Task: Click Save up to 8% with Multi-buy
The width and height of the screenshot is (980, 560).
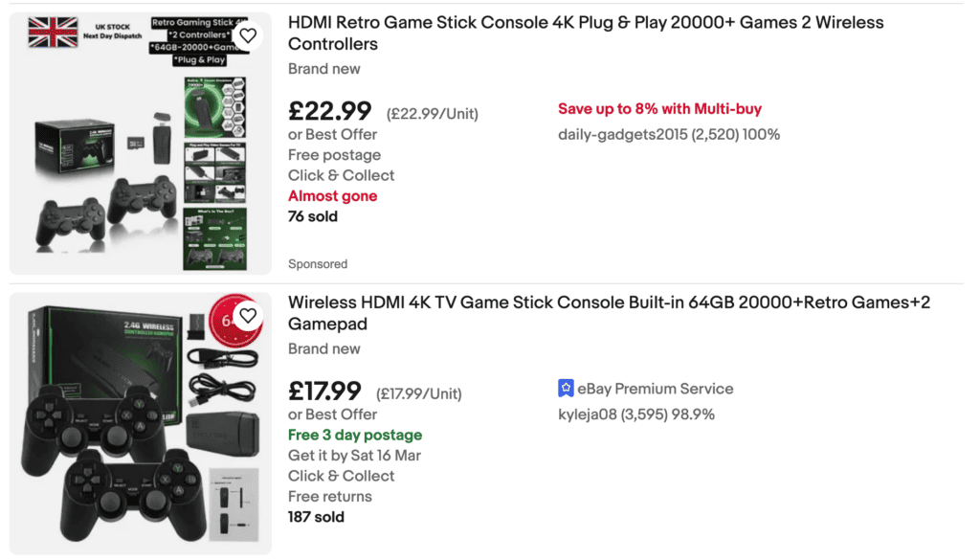Action: coord(658,108)
